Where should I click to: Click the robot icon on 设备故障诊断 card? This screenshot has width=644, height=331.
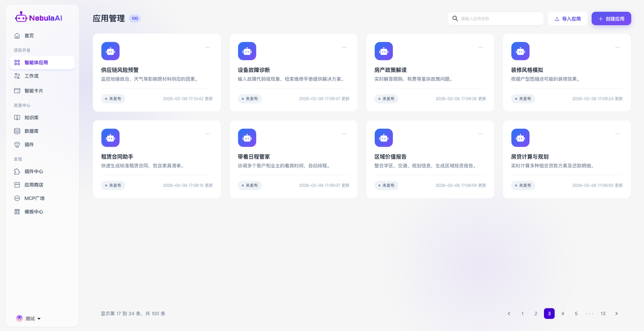[247, 51]
